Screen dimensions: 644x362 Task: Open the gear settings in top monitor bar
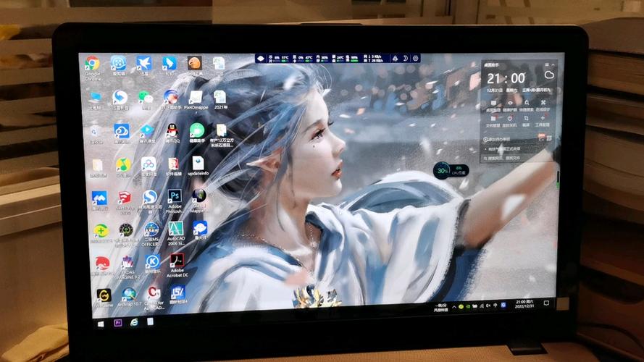[x=416, y=58]
